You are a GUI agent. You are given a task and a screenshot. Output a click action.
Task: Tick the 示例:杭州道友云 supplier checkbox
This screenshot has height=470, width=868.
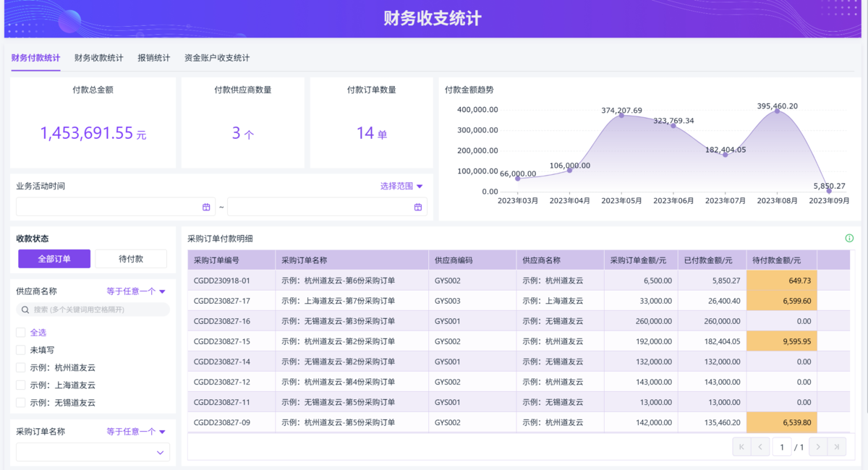(21, 367)
